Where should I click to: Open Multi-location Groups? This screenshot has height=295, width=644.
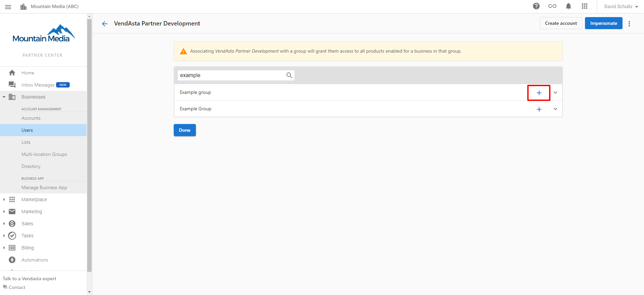(x=44, y=154)
